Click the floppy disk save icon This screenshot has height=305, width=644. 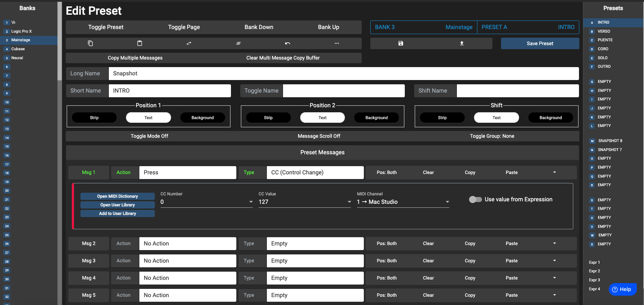coord(400,43)
